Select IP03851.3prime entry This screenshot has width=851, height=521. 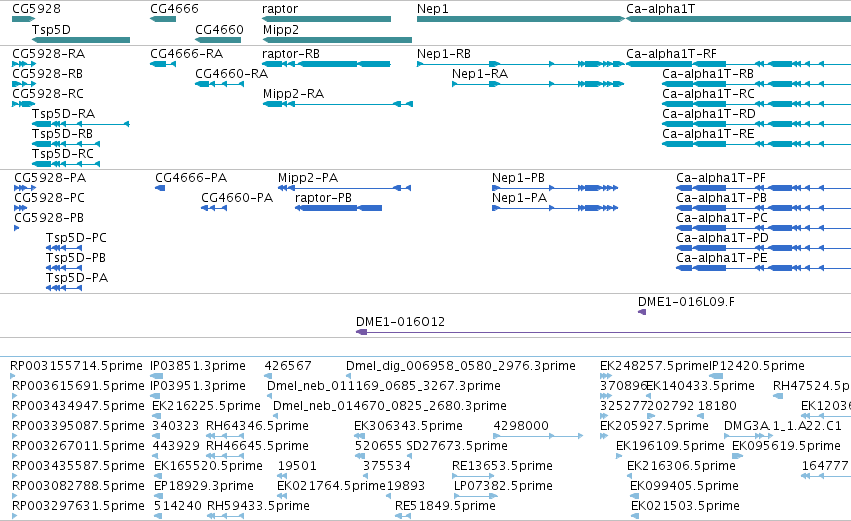click(x=198, y=366)
